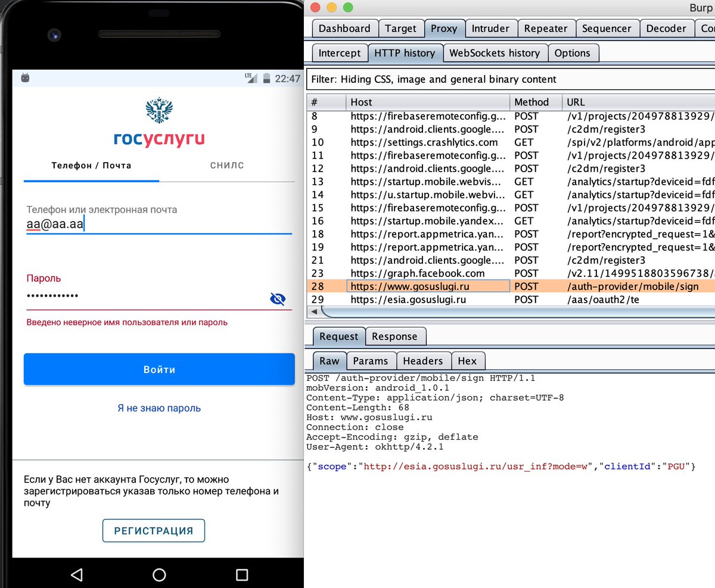The width and height of the screenshot is (715, 588).
Task: Select request 29 to esia.gosuslugi.ru
Action: coord(511,300)
